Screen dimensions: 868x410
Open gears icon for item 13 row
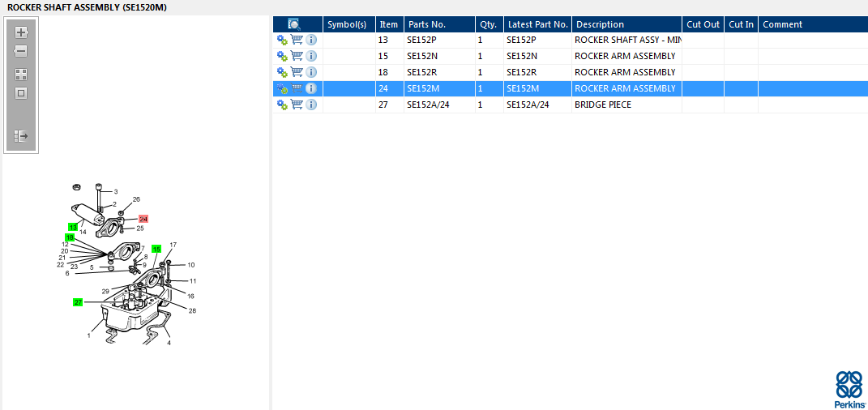(282, 40)
